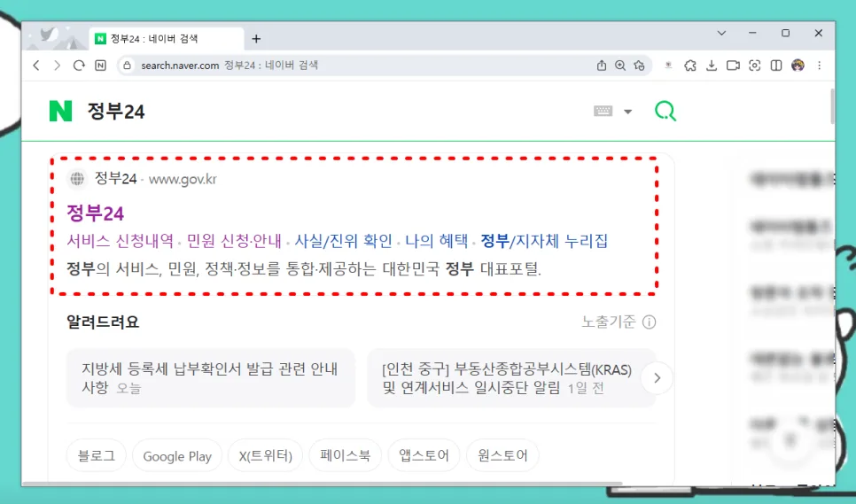Toggle the browser side panel icon
Screen dimensions: 856x504
coord(775,66)
